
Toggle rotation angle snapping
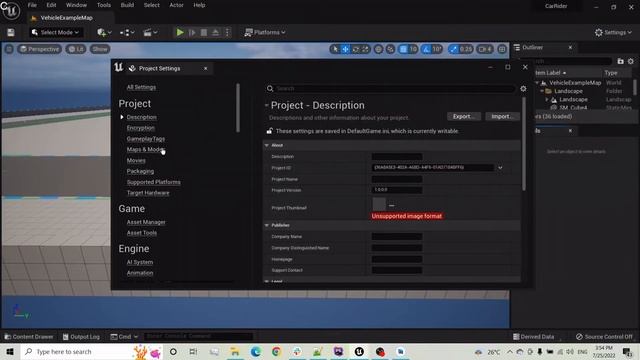click(427, 49)
